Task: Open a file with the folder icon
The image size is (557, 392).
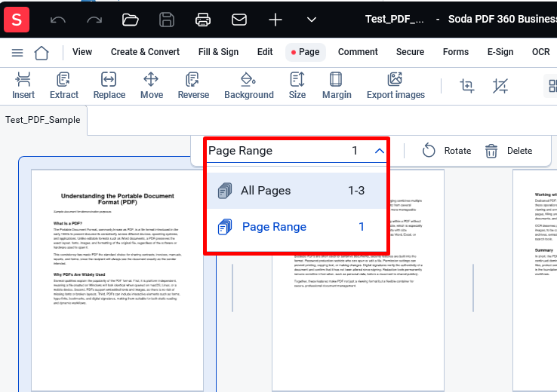Action: click(x=131, y=20)
